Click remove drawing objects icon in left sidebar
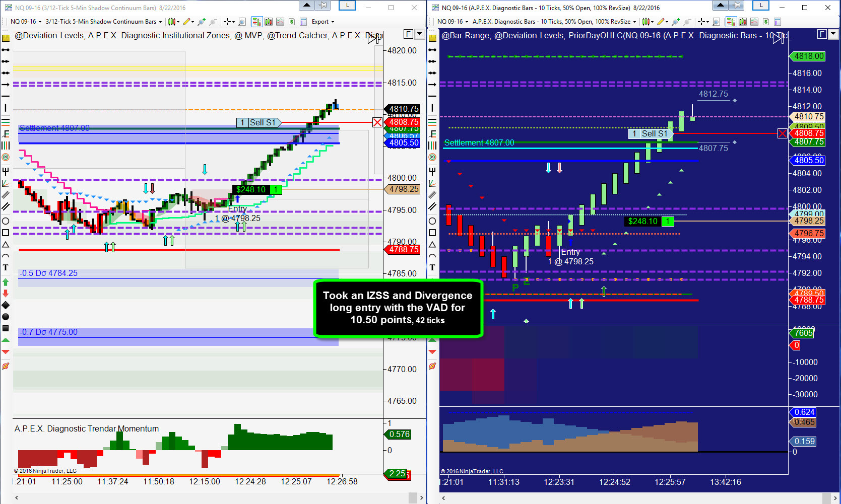The width and height of the screenshot is (841, 504). (x=6, y=366)
